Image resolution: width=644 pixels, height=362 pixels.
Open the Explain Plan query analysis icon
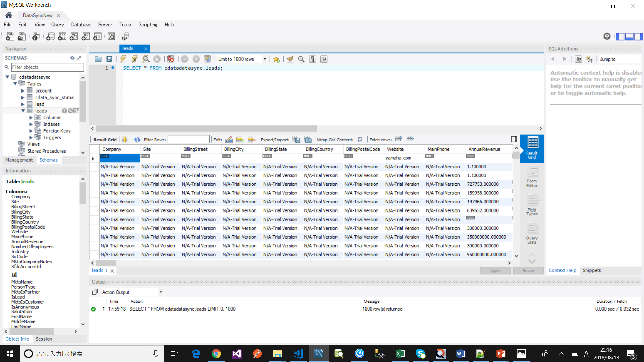pos(146,59)
